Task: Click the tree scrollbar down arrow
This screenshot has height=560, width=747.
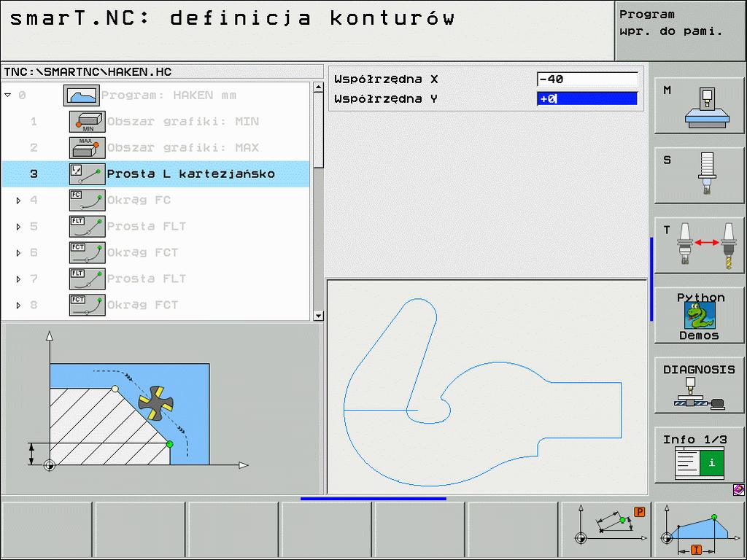Action: point(318,316)
